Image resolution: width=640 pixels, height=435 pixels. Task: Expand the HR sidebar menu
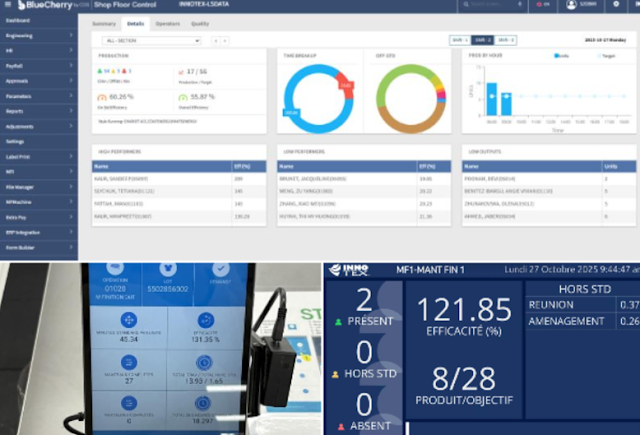coord(39,51)
